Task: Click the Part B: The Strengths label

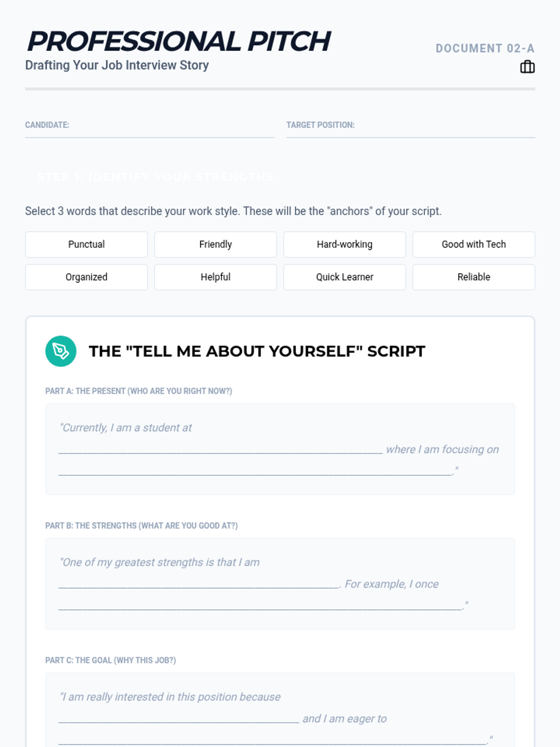Action: (x=141, y=526)
